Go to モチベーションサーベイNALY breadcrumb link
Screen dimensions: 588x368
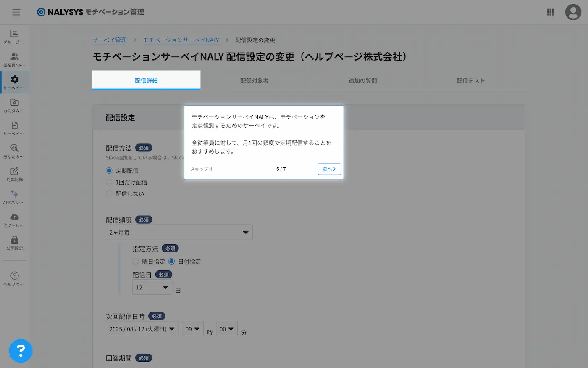(x=181, y=40)
